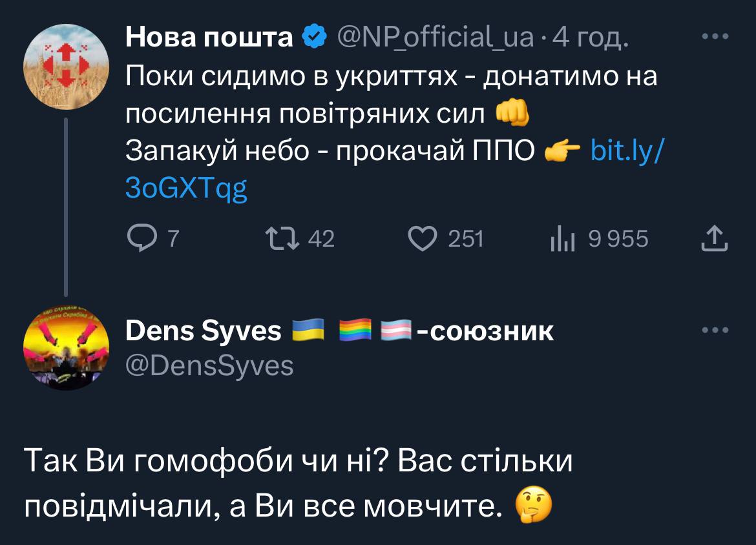Reply to the Нова пошта tweet
This screenshot has height=545, width=756.
click(138, 240)
